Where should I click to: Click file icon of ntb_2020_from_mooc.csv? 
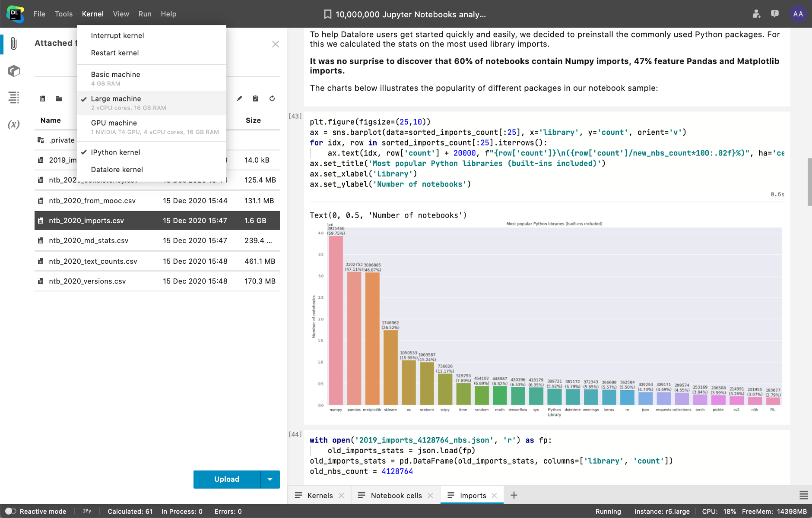(41, 201)
